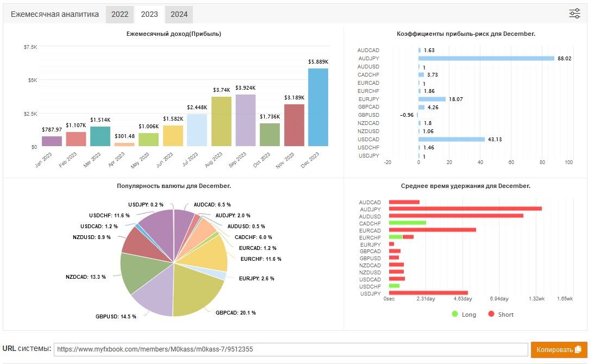Click the USDCAD: 1.2 % pie label
Image resolution: width=594 pixels, height=364 pixels.
click(99, 226)
